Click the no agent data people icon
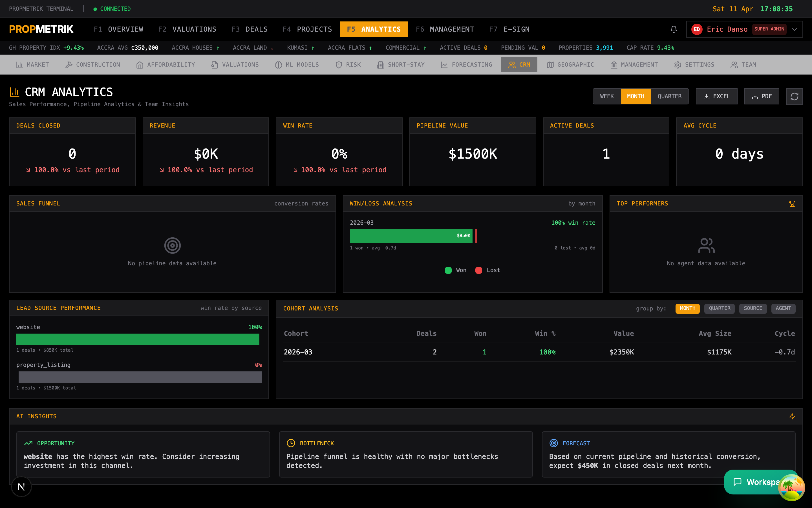 click(706, 246)
